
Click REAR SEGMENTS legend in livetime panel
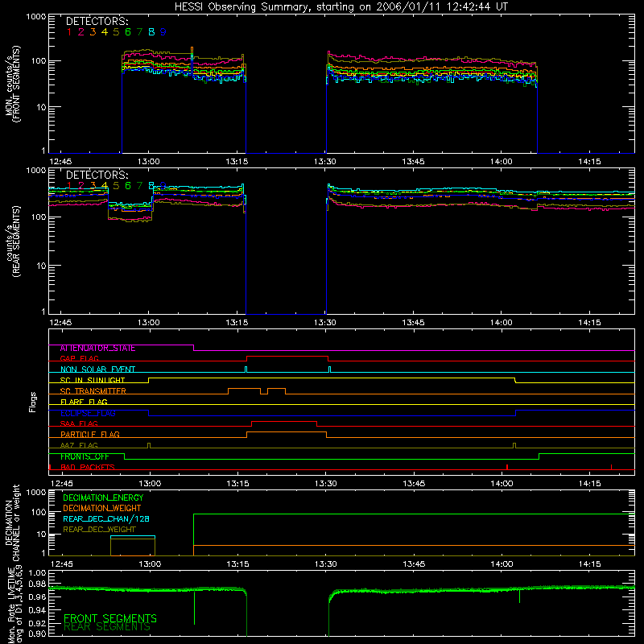(107, 627)
